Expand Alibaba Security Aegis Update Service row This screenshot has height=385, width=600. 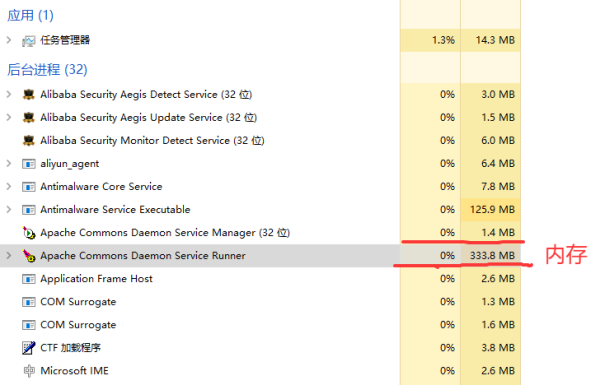[9, 117]
